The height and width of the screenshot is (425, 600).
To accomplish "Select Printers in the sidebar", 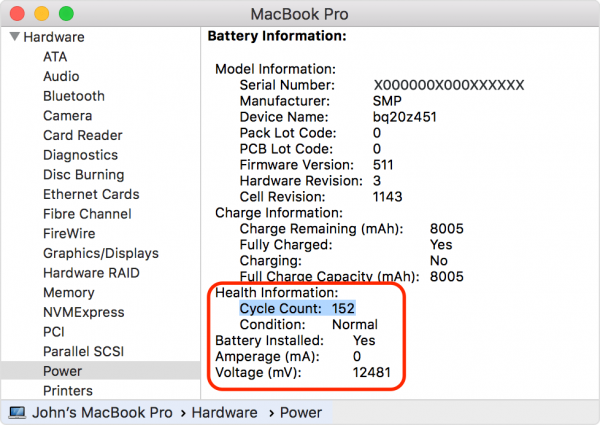I will coord(67,390).
